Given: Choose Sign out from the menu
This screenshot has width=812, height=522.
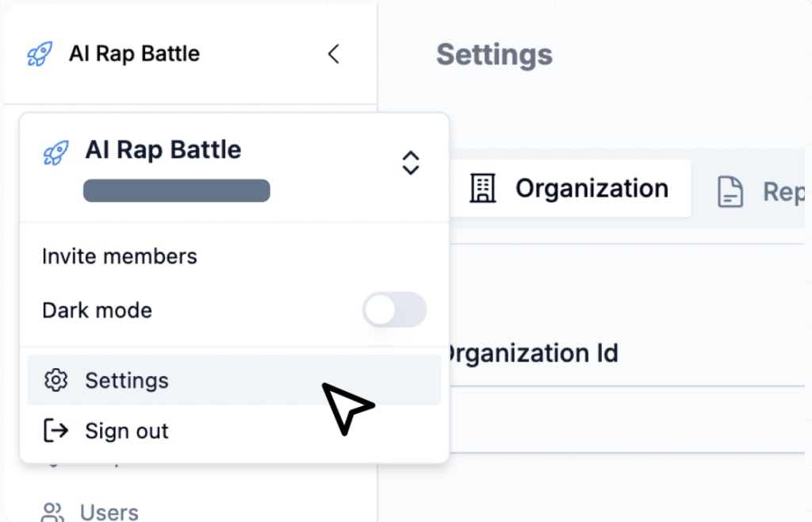Looking at the screenshot, I should 127,431.
